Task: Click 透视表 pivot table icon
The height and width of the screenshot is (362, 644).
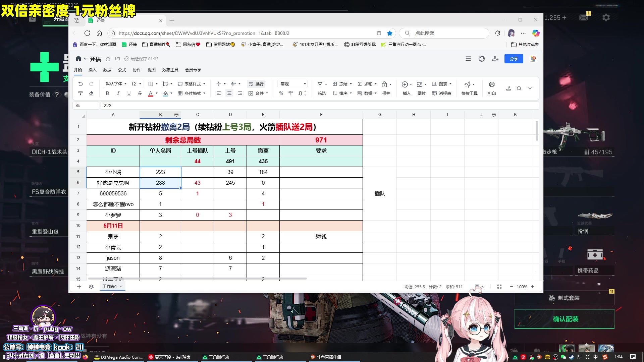Action: (x=434, y=93)
